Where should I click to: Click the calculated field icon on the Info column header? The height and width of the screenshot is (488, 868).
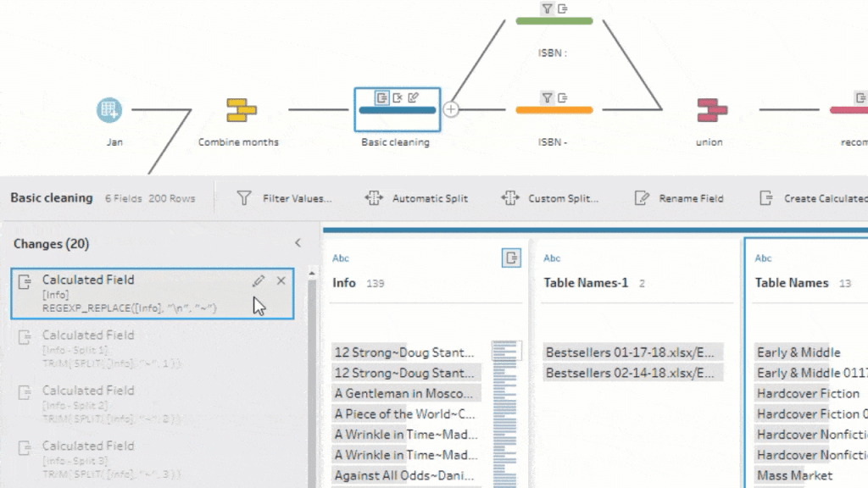point(512,259)
